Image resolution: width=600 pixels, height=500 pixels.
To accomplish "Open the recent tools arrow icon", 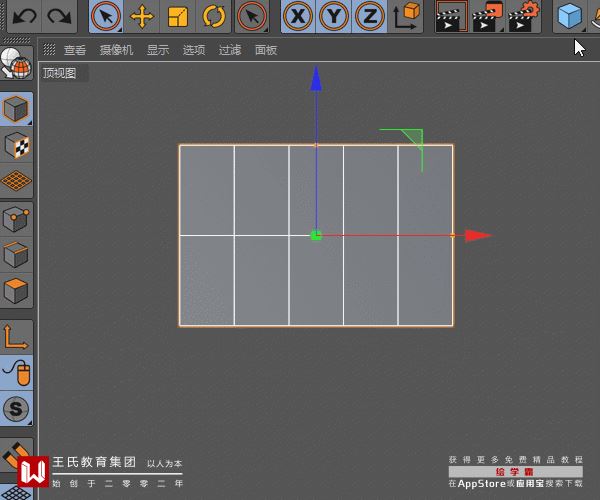I will 252,16.
